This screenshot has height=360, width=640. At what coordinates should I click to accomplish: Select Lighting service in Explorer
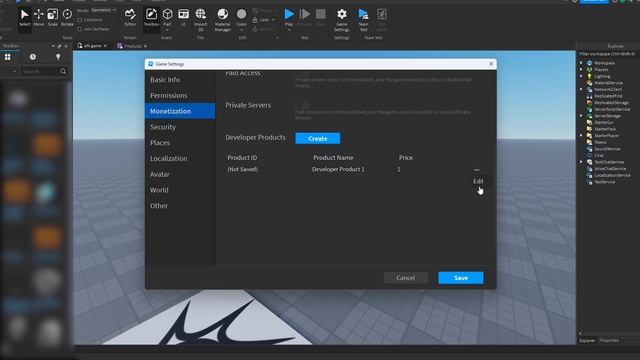click(x=602, y=76)
